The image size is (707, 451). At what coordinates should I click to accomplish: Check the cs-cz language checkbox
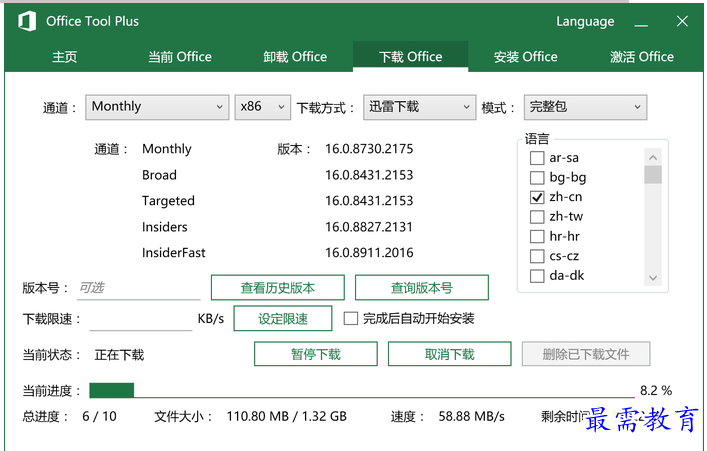[x=537, y=256]
